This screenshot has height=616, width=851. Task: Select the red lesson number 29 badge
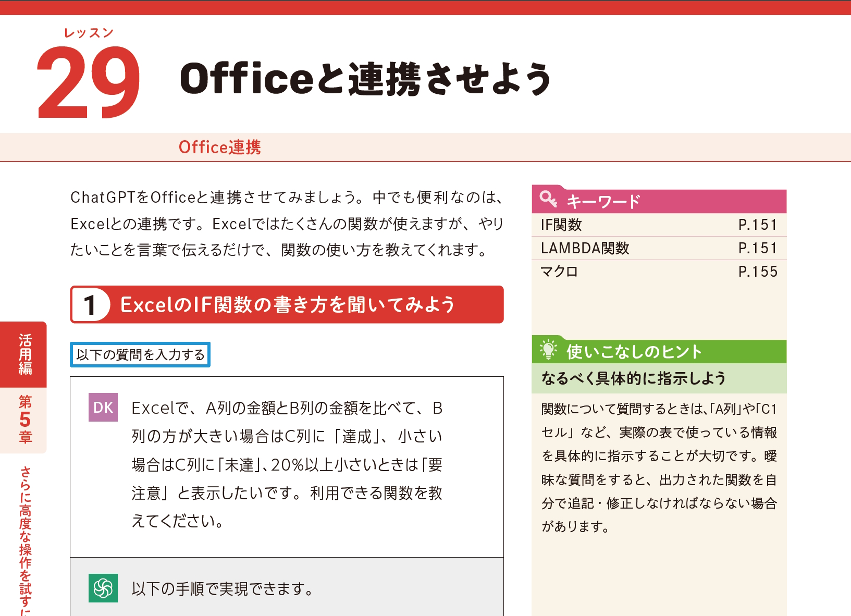(88, 81)
